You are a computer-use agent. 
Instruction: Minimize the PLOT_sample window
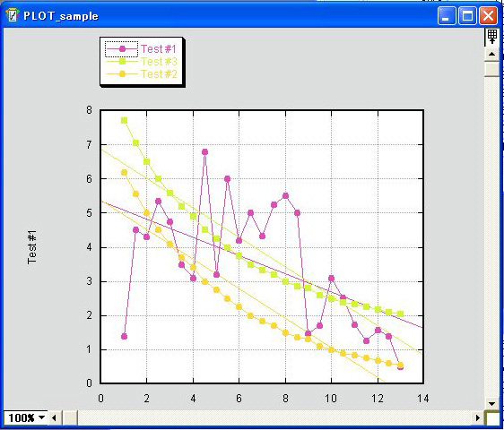click(447, 16)
